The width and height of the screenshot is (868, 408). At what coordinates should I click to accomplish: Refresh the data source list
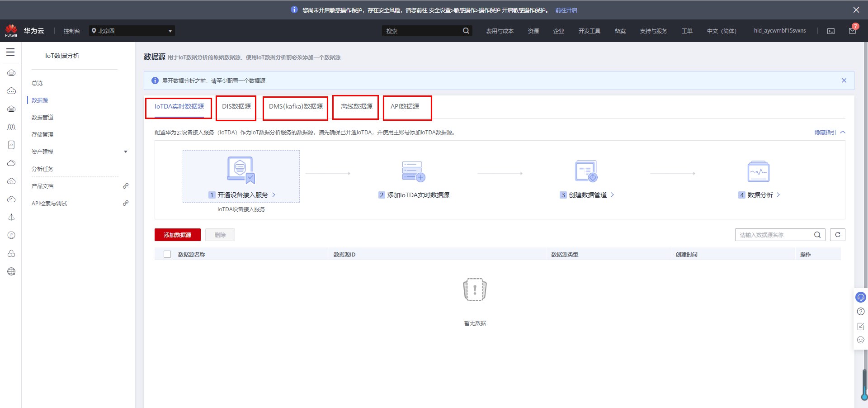(838, 235)
